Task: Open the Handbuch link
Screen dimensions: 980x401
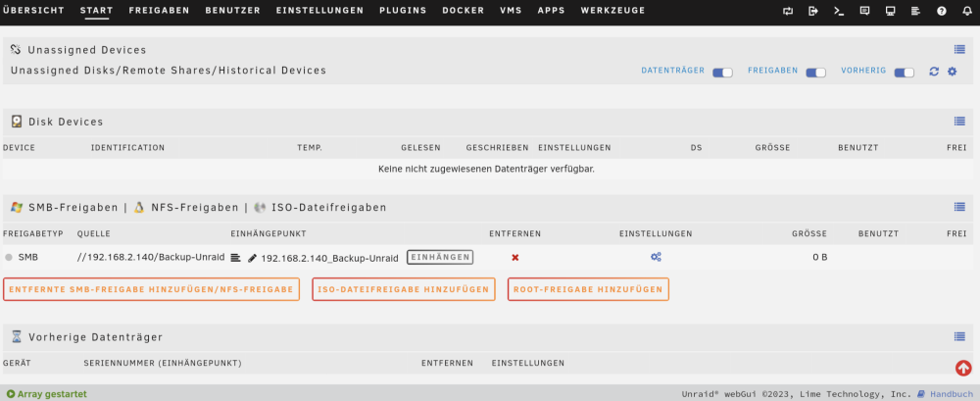Action: (x=952, y=394)
